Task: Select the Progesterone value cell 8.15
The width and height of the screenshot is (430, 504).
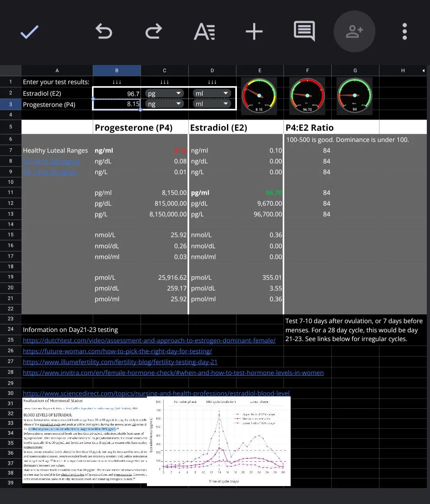Action: pos(117,104)
